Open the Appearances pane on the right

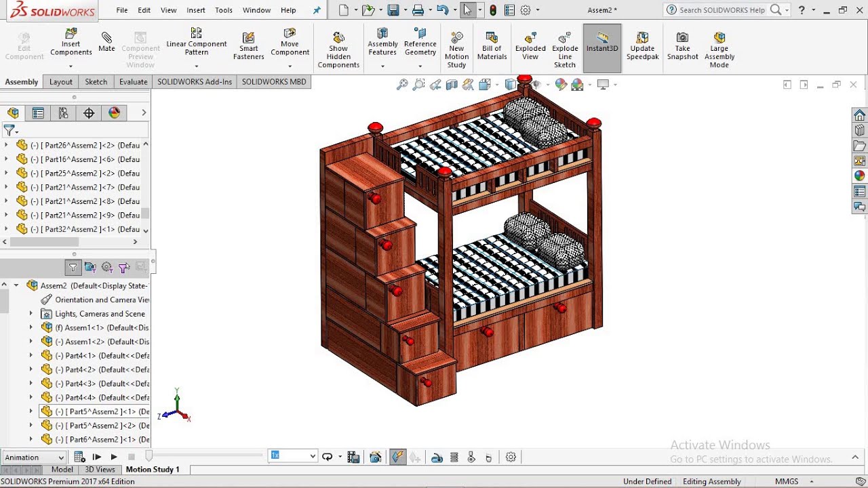[860, 176]
